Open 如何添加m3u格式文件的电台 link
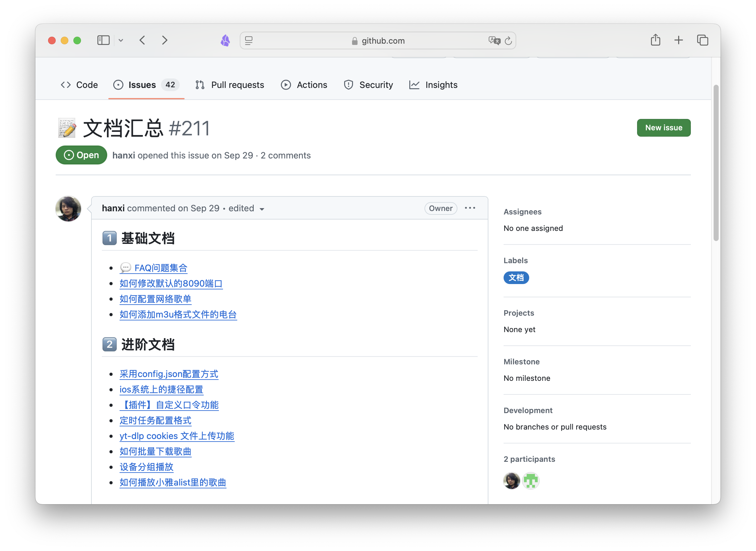The width and height of the screenshot is (756, 551). coord(178,314)
